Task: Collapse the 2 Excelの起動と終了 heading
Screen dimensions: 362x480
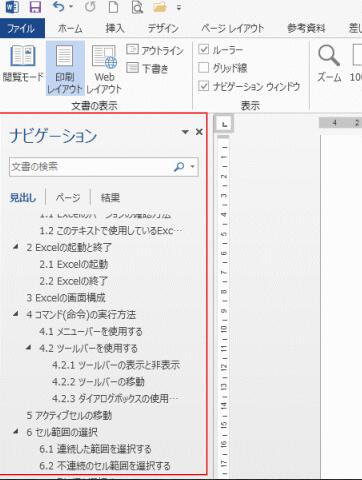Action: (x=15, y=247)
